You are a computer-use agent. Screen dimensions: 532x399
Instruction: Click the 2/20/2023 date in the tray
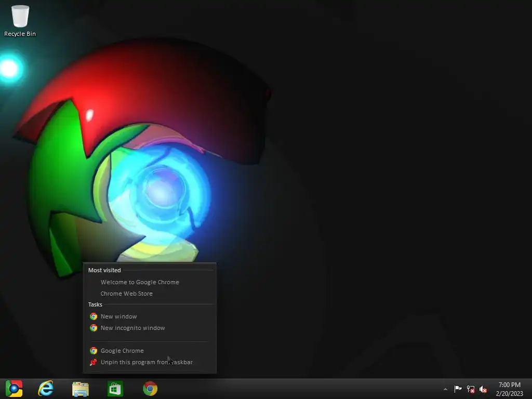(x=509, y=394)
